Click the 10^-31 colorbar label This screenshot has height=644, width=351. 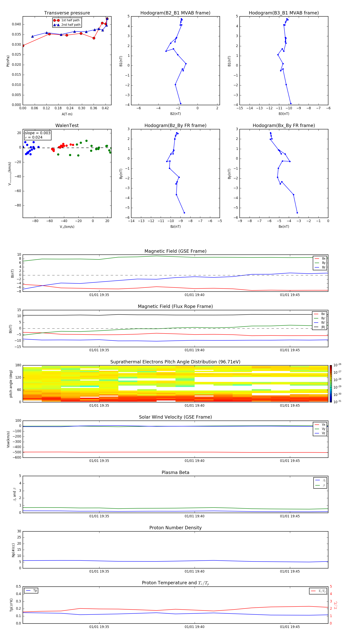click(x=337, y=402)
